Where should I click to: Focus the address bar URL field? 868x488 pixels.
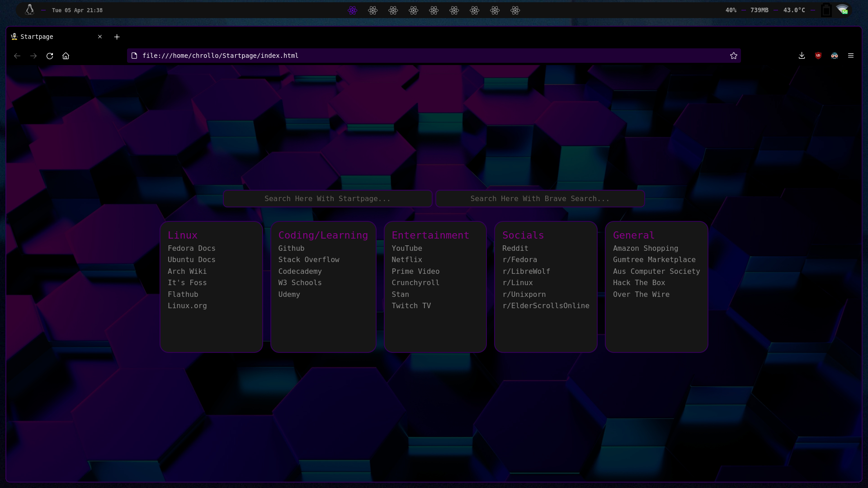click(x=434, y=56)
